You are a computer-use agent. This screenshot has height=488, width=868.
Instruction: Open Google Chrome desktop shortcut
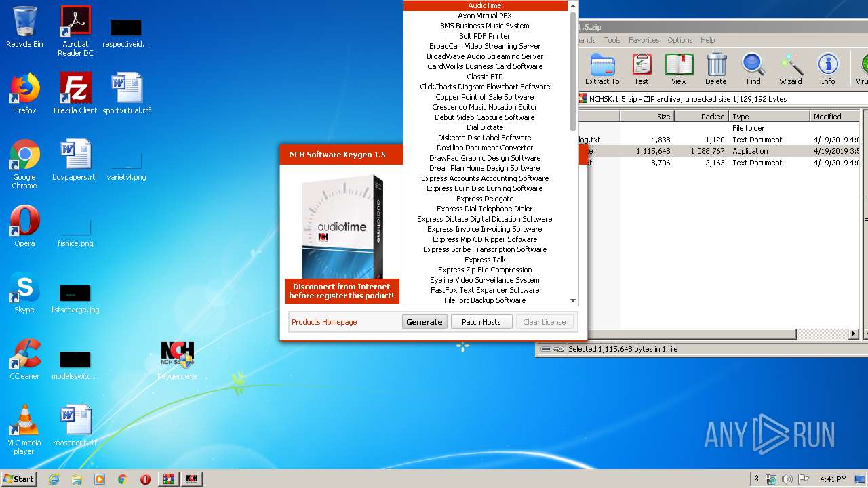coord(24,164)
